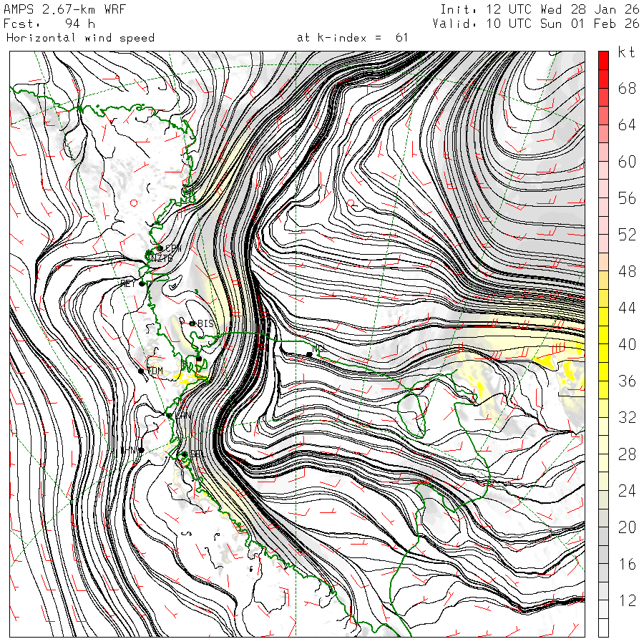
Task: Click the 'kt' units label above legend
Action: point(627,52)
